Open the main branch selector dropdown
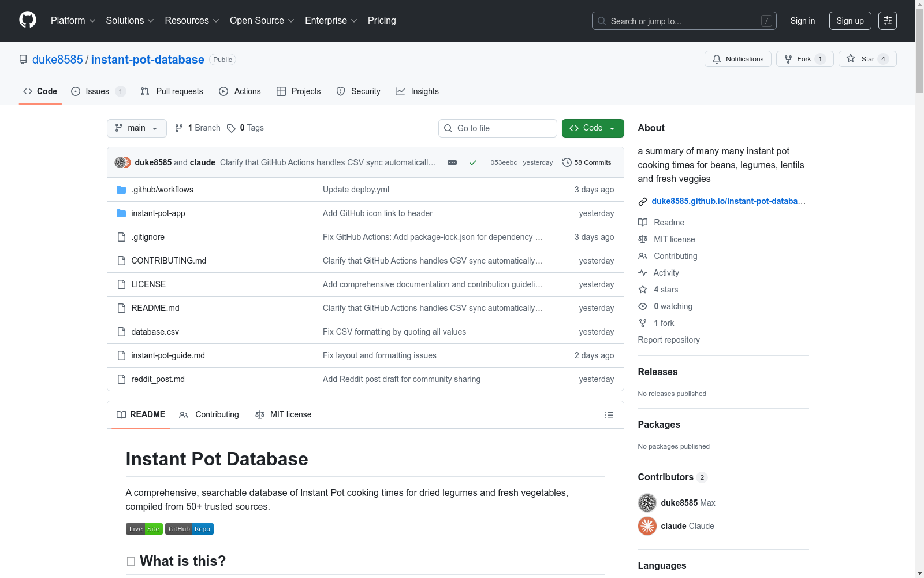This screenshot has height=578, width=924. [137, 128]
